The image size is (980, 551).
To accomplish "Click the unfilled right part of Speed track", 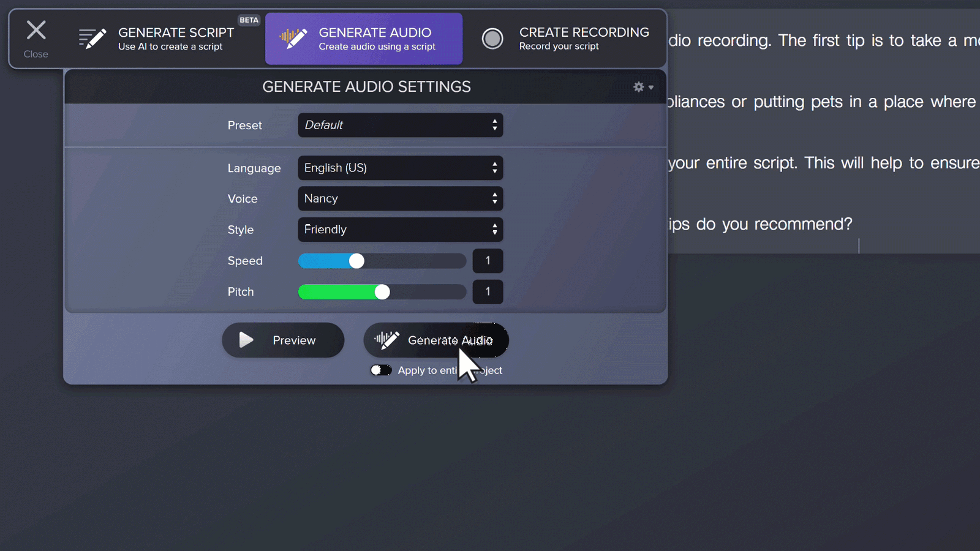I will [415, 261].
